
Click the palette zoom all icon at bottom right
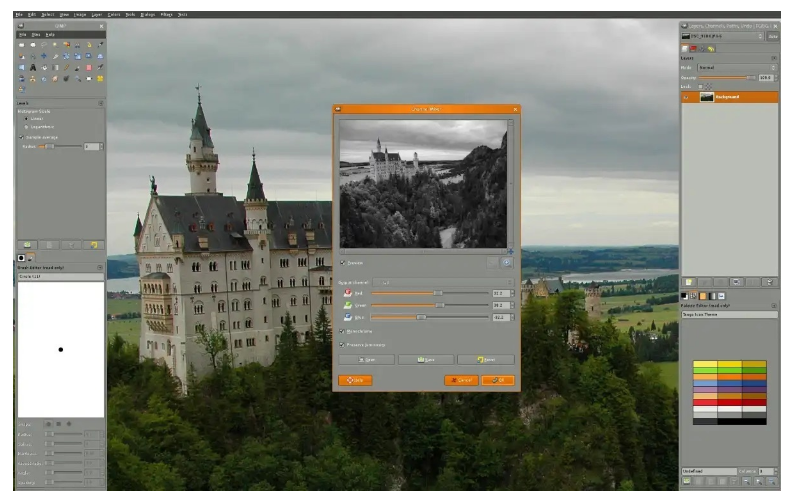tap(772, 481)
